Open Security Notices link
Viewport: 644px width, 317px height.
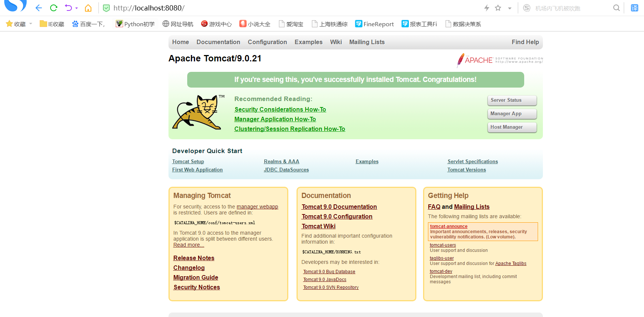[x=197, y=287]
